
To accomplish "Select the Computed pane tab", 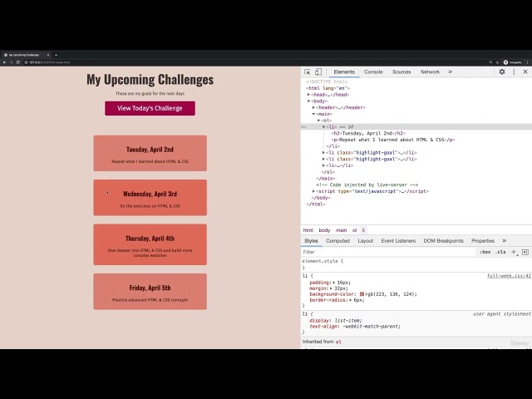I will [337, 240].
